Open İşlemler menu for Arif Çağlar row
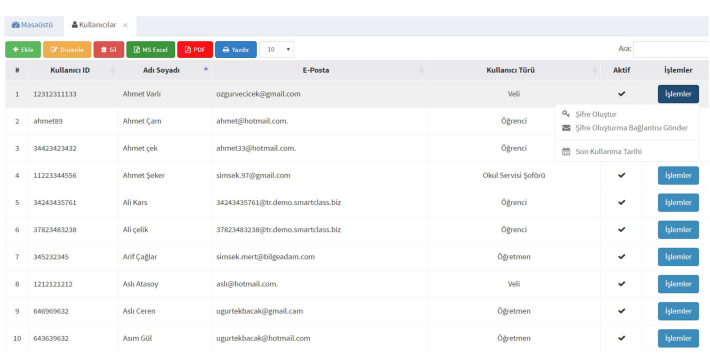 678,257
